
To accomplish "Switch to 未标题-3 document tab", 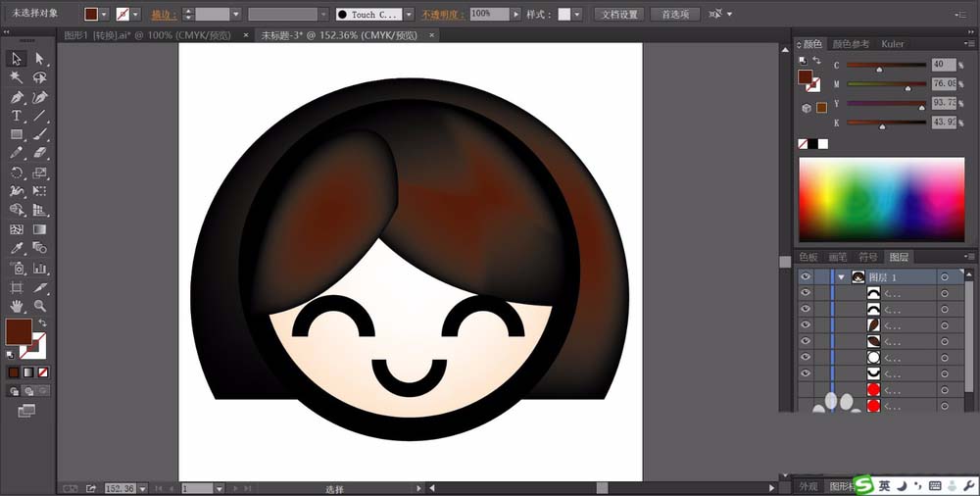I will click(x=338, y=35).
